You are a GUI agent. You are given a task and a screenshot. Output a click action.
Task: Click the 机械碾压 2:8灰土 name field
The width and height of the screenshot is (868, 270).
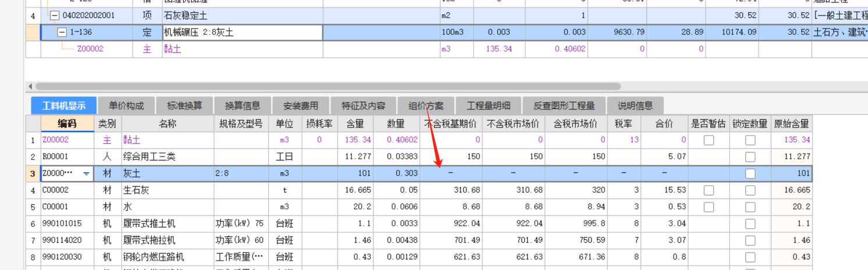242,33
